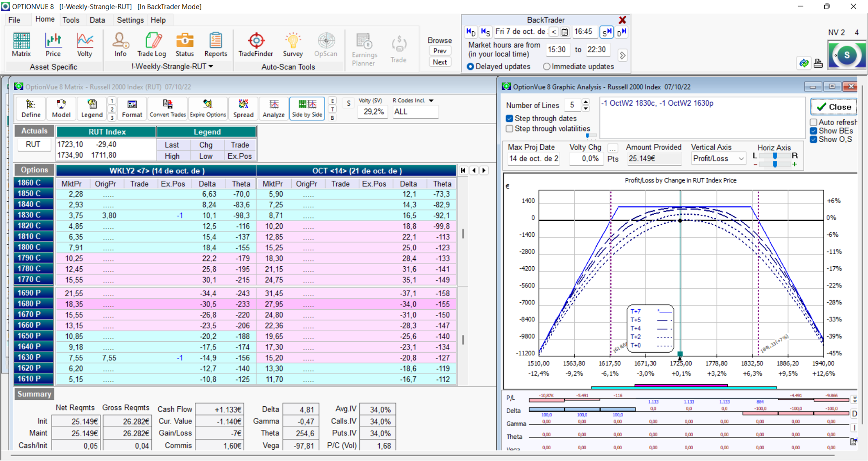
Task: Open the File menu
Action: tap(14, 20)
